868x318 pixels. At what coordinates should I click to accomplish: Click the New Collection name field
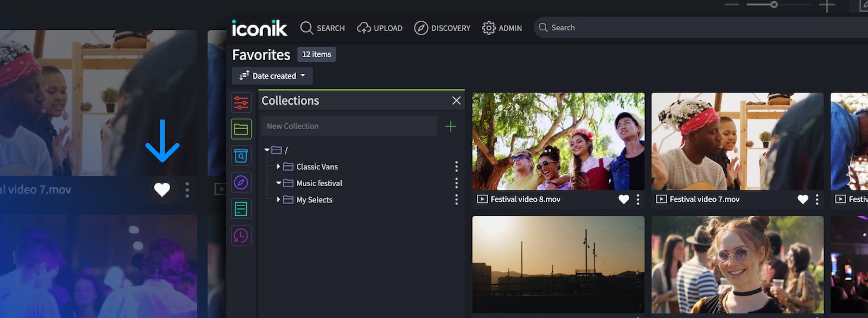click(x=349, y=126)
